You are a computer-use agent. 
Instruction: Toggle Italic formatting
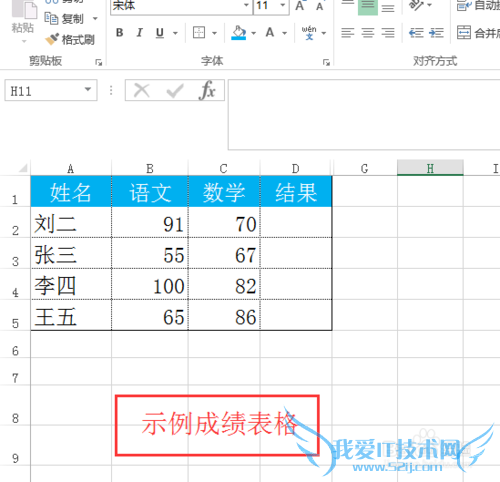(140, 33)
